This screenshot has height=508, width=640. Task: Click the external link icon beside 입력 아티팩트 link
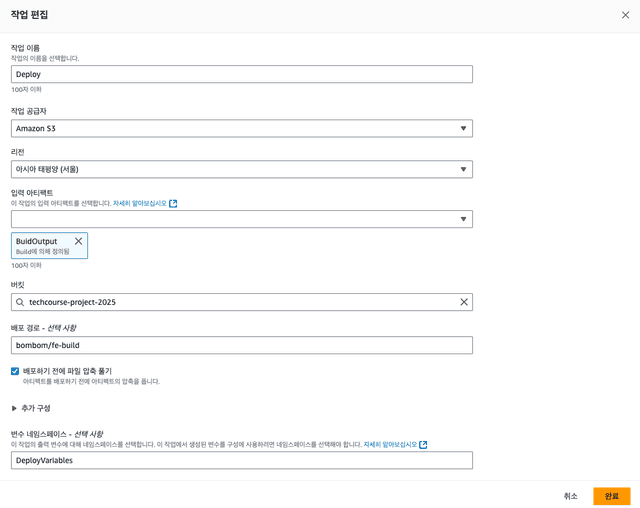click(173, 203)
